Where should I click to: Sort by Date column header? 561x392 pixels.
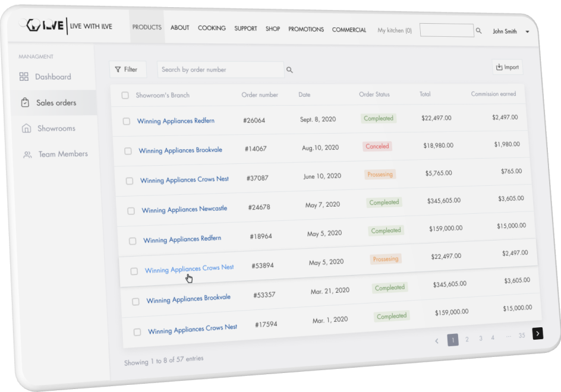click(x=304, y=94)
